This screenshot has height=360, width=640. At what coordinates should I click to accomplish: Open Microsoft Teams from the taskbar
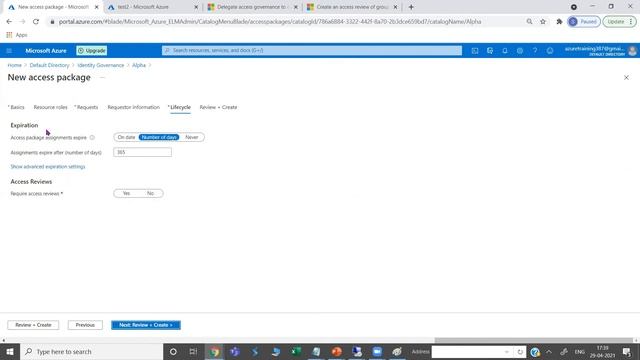[235, 351]
